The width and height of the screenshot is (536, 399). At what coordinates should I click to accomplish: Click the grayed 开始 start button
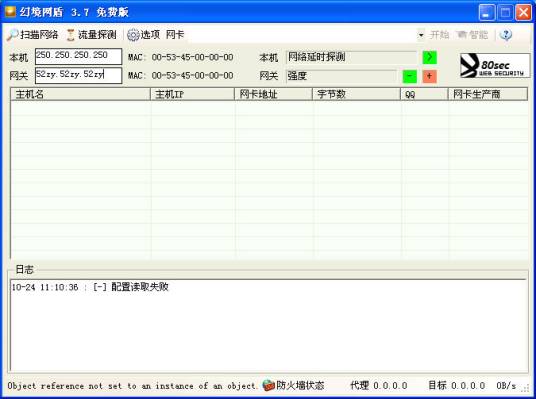439,35
